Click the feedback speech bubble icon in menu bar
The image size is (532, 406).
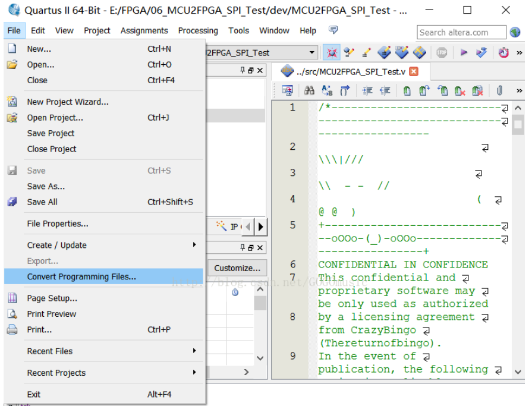[x=333, y=30]
